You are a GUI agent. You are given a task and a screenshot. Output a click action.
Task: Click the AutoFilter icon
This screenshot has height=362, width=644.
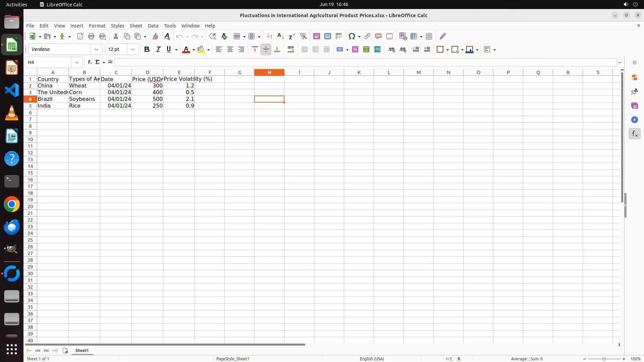click(304, 36)
